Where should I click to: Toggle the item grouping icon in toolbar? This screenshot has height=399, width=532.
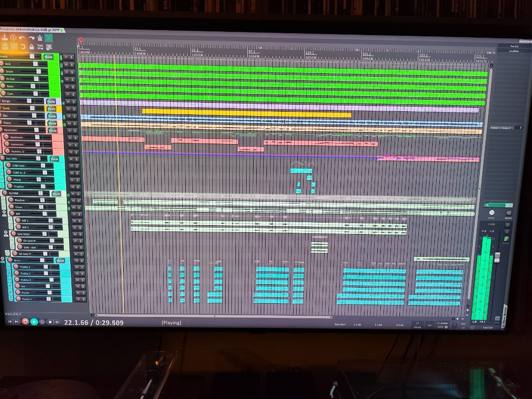pyautogui.click(x=5, y=46)
